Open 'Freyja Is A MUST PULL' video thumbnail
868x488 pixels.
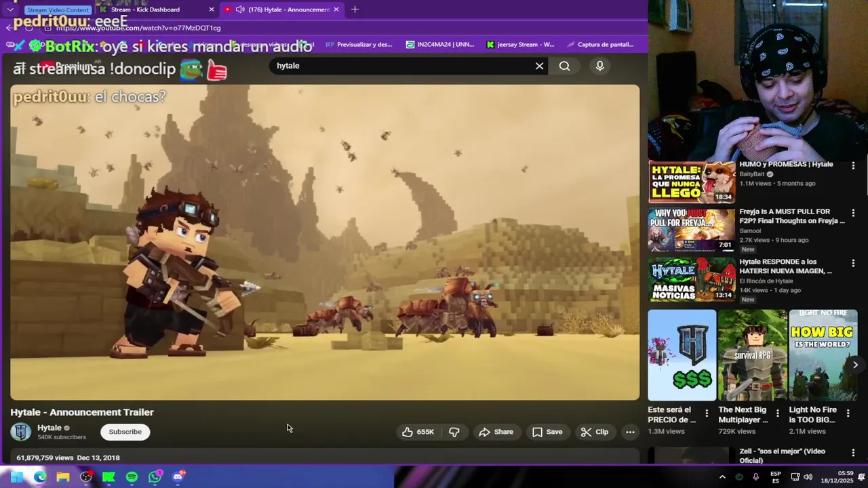pyautogui.click(x=692, y=230)
